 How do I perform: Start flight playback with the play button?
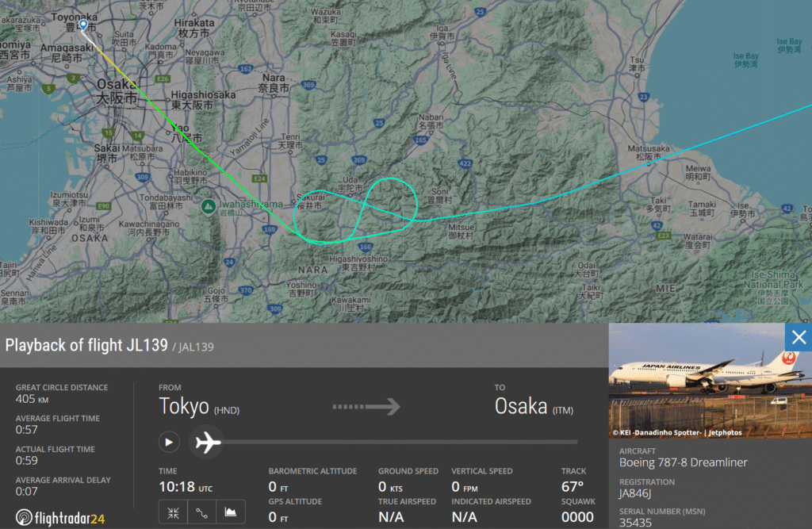point(169,442)
